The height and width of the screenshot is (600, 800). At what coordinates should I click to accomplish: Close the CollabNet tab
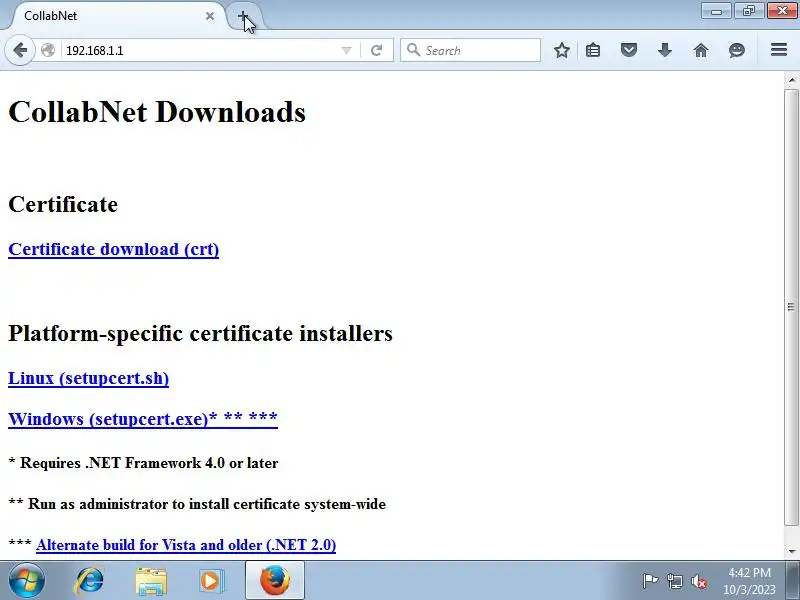pyautogui.click(x=210, y=16)
